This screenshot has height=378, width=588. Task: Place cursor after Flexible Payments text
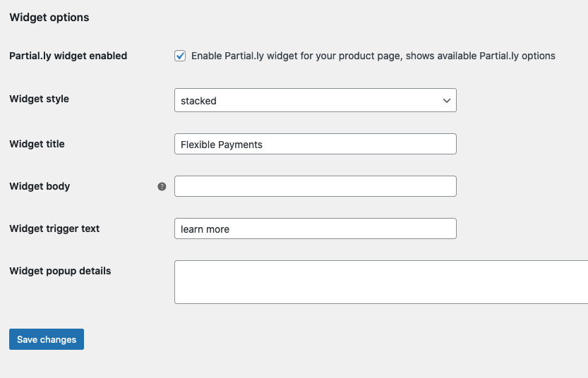(x=263, y=145)
